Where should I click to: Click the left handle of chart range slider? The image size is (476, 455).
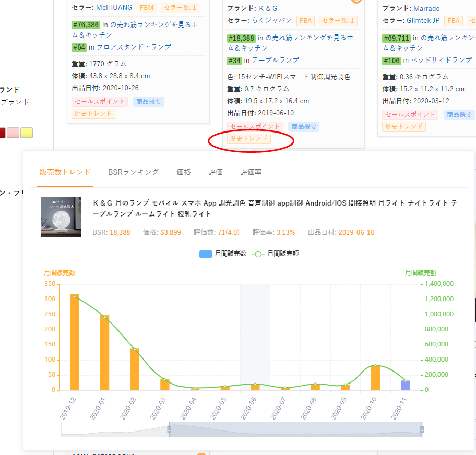[x=169, y=429]
